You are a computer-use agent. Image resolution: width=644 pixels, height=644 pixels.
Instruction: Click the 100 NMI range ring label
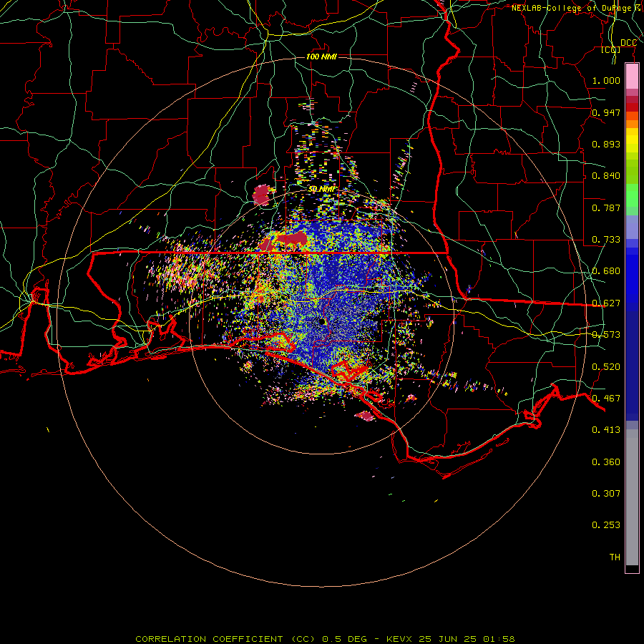pyautogui.click(x=321, y=57)
